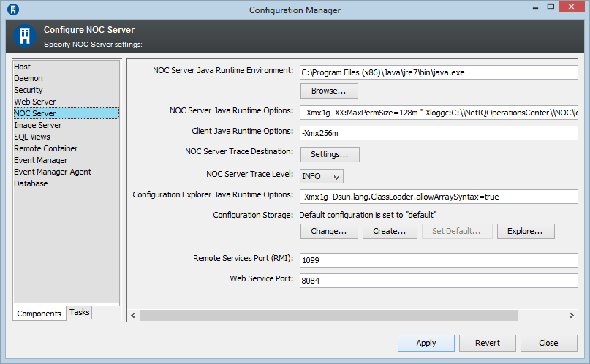Click the Configuration Explorer Java Runtime Options field
590x364 pixels.
439,197
